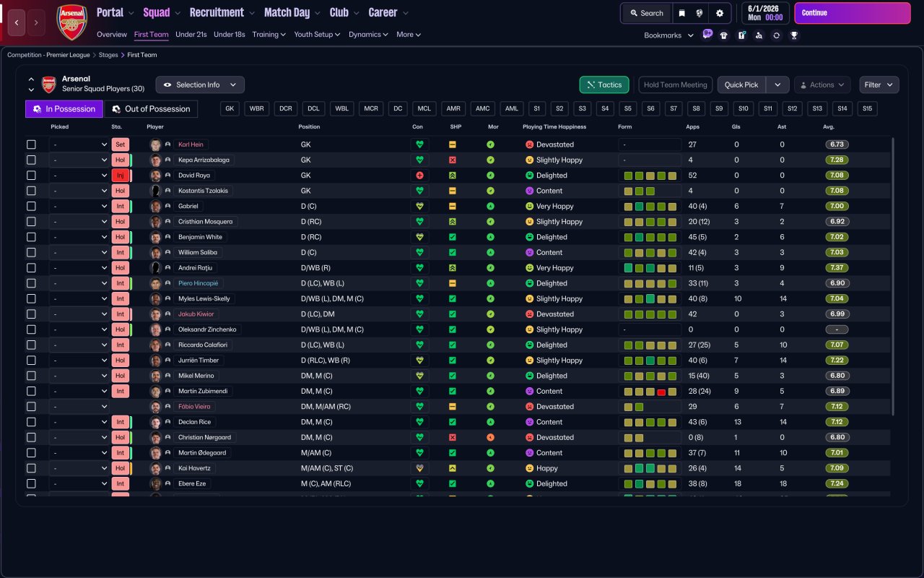Expand the Quick Pick arrow dropdown
The height and width of the screenshot is (578, 924).
(x=777, y=85)
